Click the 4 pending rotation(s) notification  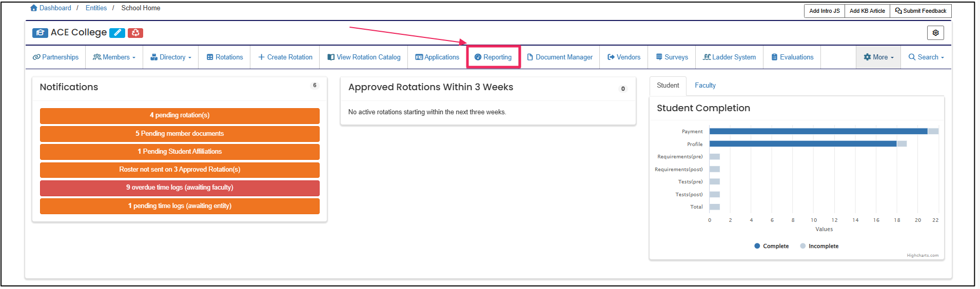pos(180,115)
